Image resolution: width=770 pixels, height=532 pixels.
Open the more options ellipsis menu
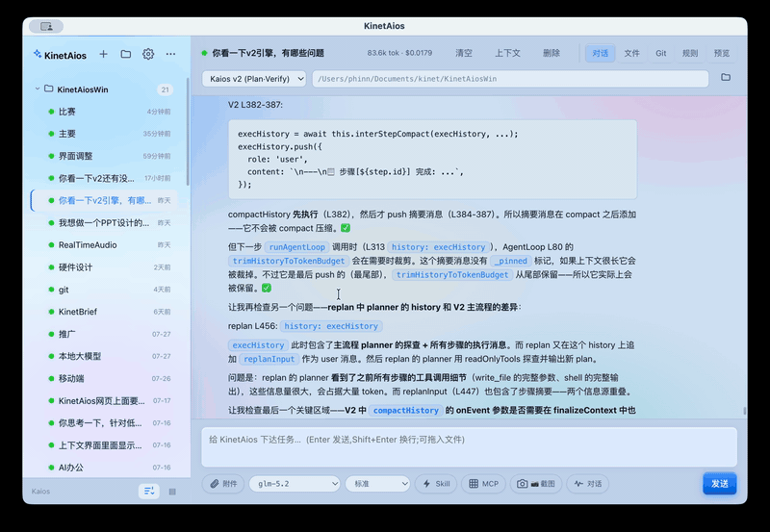click(x=170, y=54)
